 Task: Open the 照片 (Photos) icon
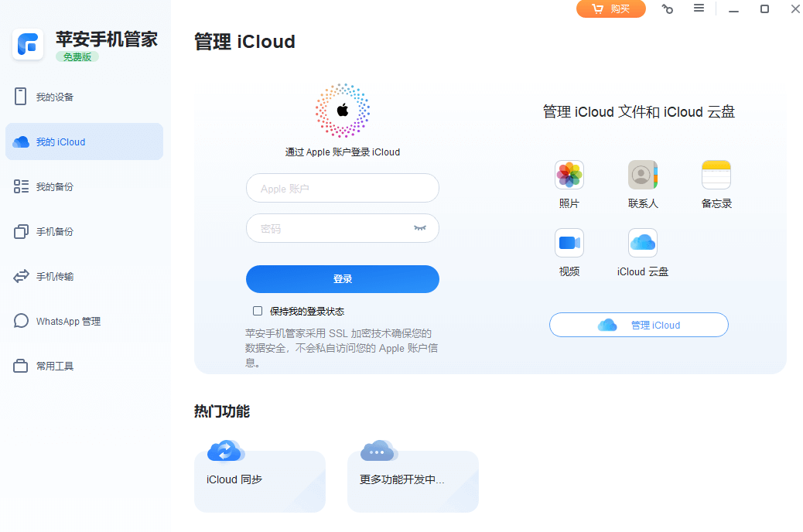coord(569,174)
